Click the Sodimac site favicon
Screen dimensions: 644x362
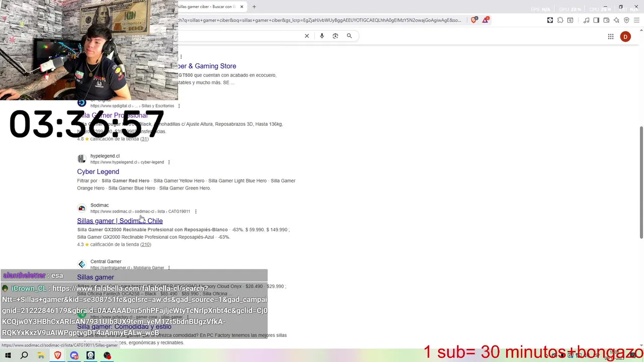tap(82, 208)
